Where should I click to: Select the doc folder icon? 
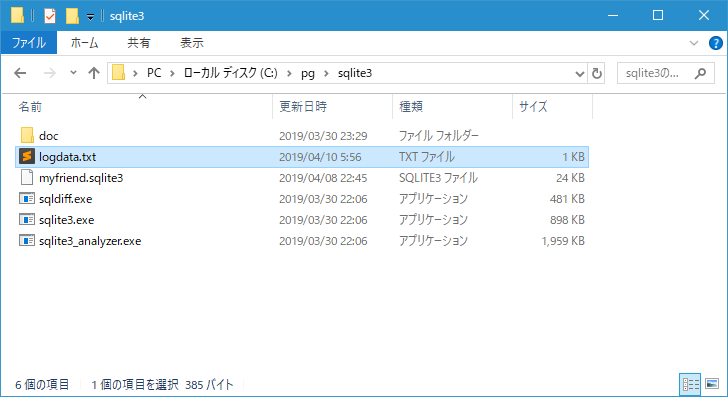(x=27, y=135)
